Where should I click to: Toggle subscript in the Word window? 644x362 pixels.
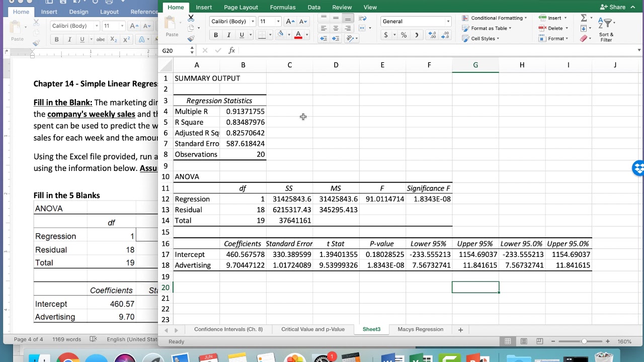coord(114,39)
